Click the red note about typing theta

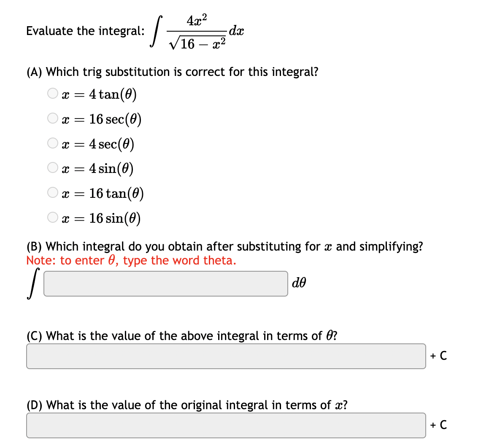tap(131, 260)
